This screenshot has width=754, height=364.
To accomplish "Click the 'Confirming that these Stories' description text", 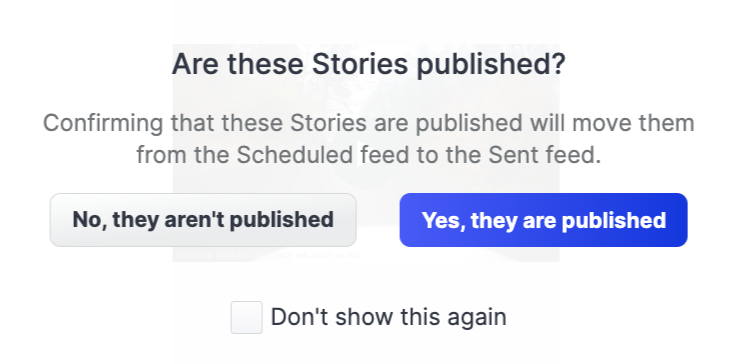I will click(369, 139).
